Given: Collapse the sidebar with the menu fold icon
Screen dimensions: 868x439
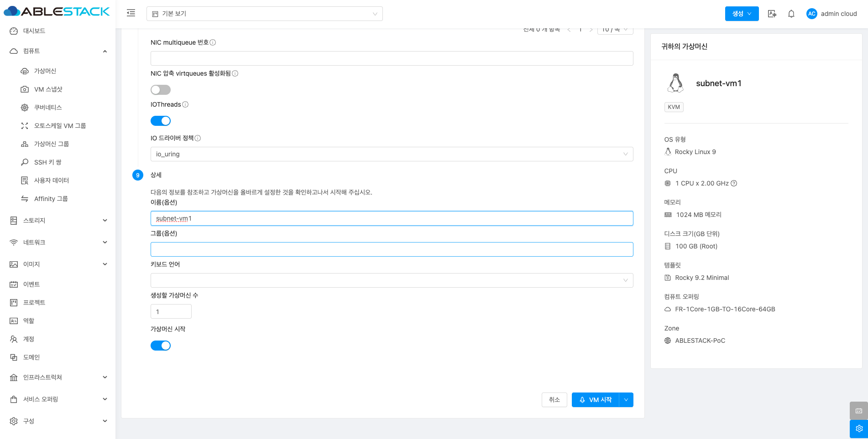Looking at the screenshot, I should (x=131, y=13).
